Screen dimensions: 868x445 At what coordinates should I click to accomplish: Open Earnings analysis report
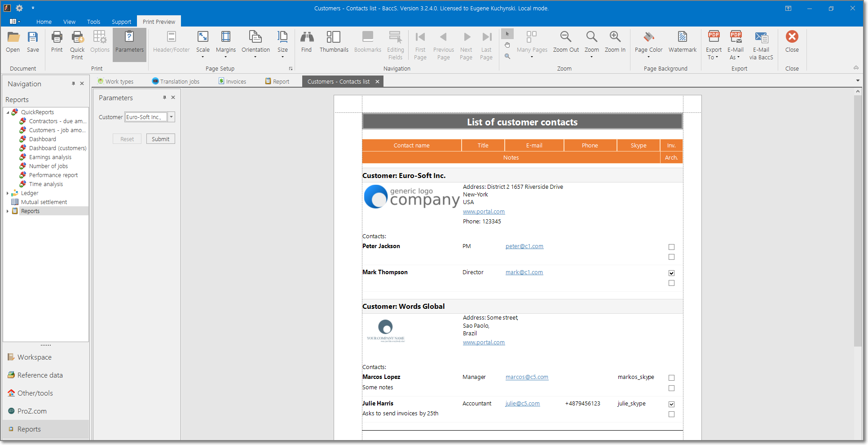[50, 157]
